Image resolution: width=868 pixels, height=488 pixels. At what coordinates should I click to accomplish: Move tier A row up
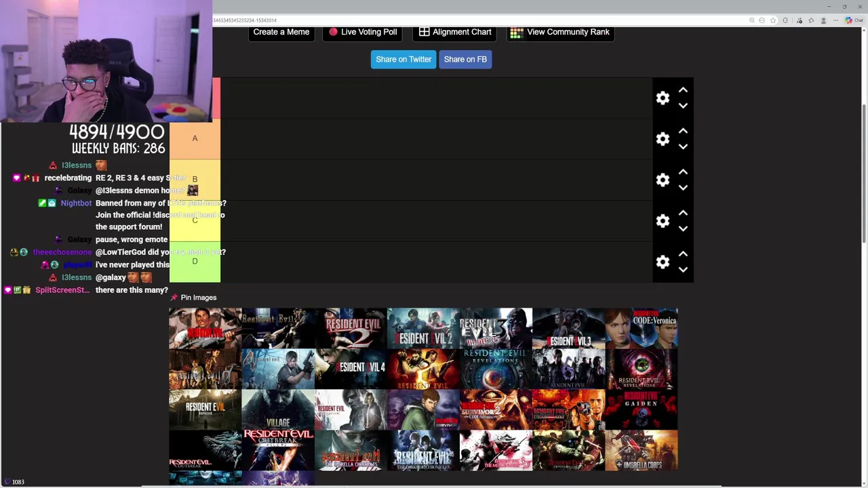point(683,131)
